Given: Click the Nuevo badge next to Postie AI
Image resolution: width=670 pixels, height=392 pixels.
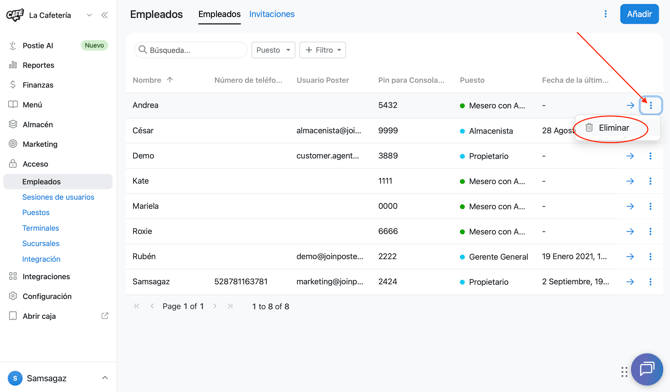Looking at the screenshot, I should pyautogui.click(x=94, y=45).
